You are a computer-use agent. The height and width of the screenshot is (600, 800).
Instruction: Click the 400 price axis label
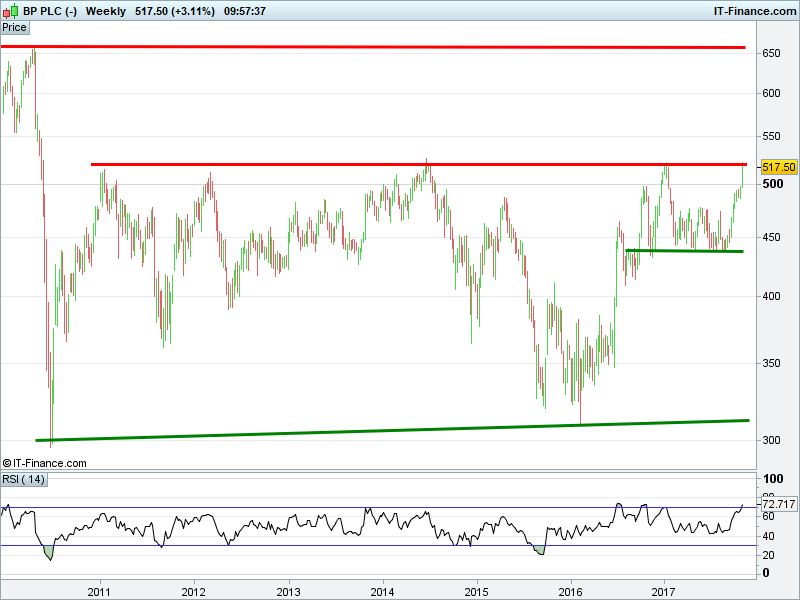(771, 296)
